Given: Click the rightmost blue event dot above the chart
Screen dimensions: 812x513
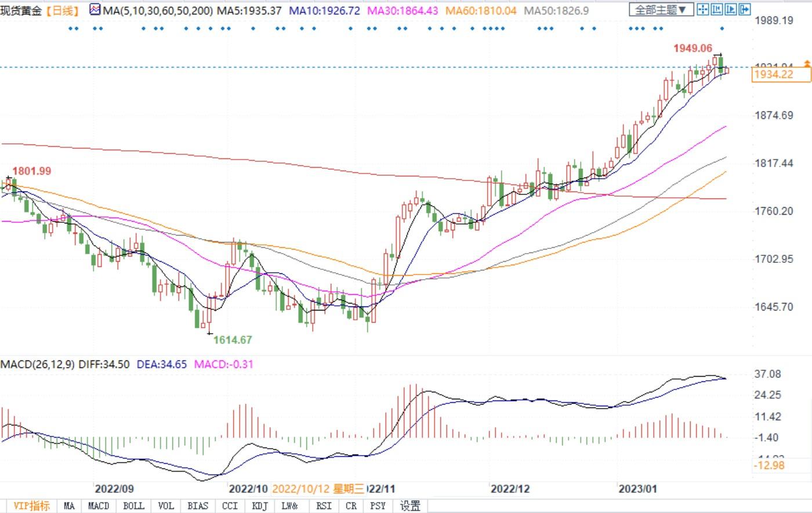Looking at the screenshot, I should tap(722, 28).
